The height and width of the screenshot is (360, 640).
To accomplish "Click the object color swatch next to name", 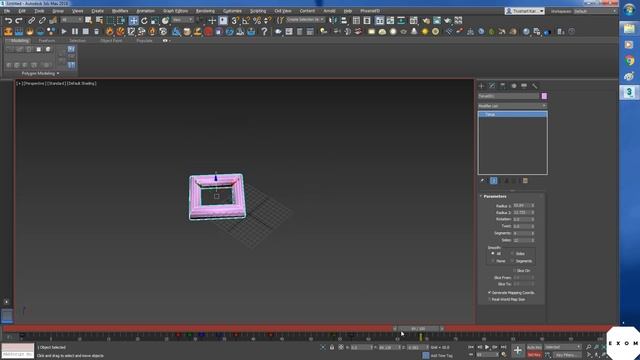I will click(544, 96).
